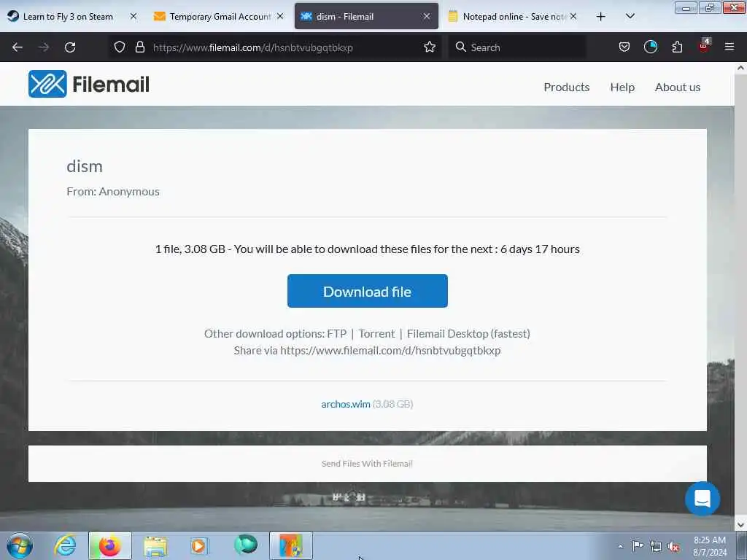This screenshot has height=560, width=747.
Task: Expand the list all tabs chevron
Action: coord(630,16)
